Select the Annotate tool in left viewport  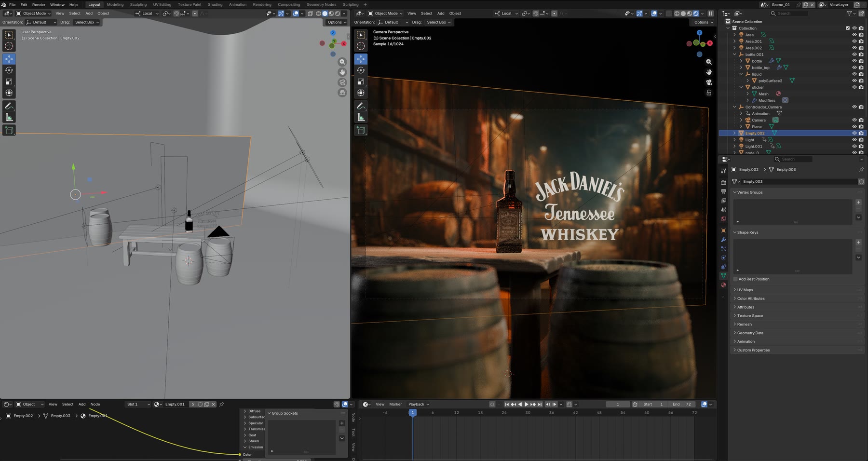[9, 106]
